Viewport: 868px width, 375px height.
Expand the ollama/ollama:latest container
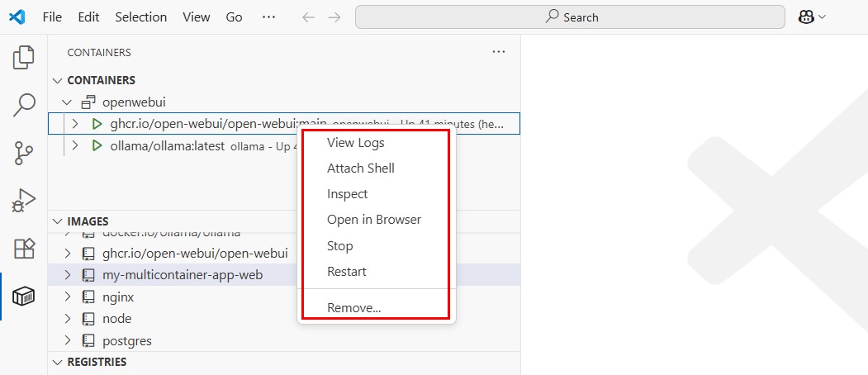(75, 145)
